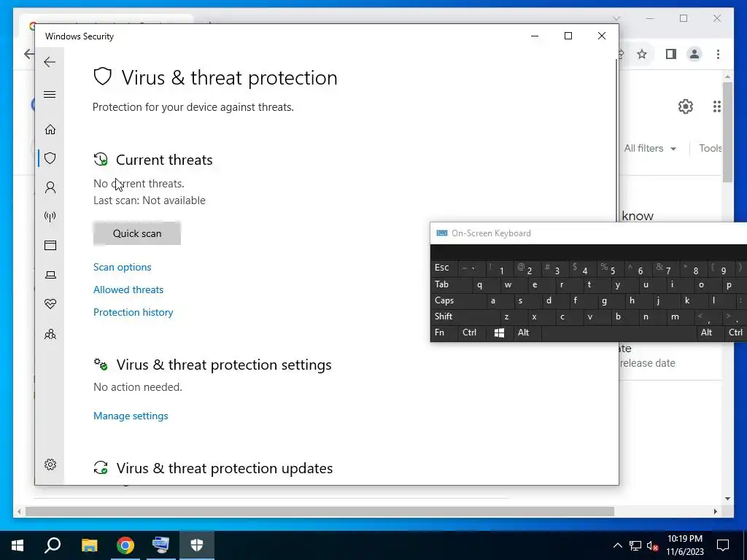Open Windows Security taskbar shield icon
747x560 pixels.
(x=197, y=545)
